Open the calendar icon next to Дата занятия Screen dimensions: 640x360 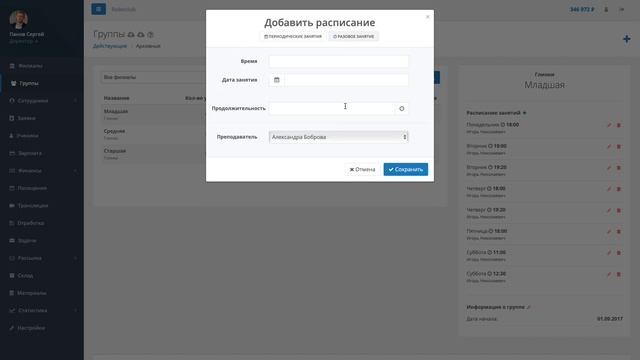click(x=277, y=80)
